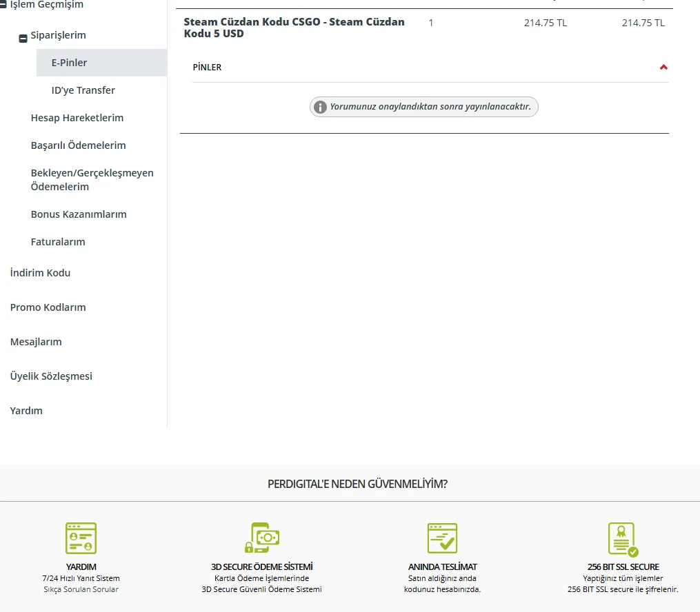This screenshot has width=700, height=612.
Task: Collapse the İşlem Geçmişim section
Action: (x=3, y=4)
